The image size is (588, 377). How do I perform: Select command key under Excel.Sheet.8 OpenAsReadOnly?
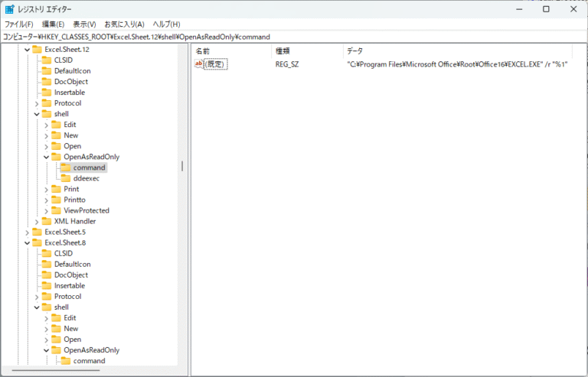tap(90, 361)
